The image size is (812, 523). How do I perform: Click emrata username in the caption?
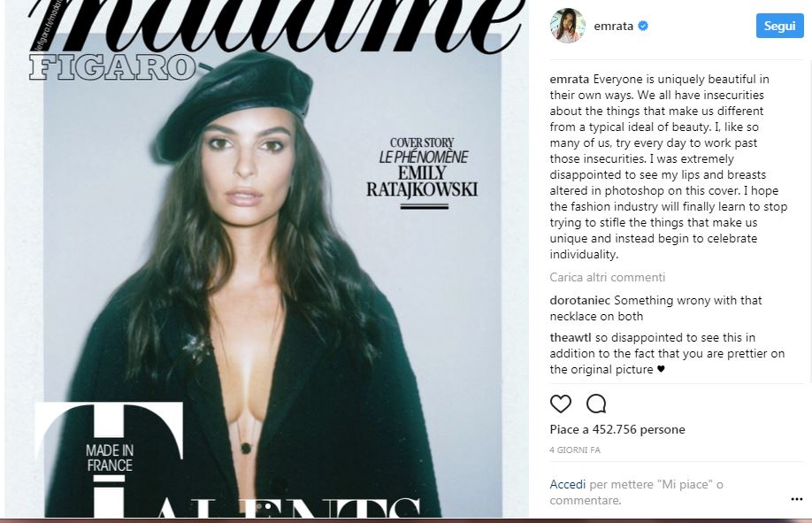[x=569, y=80]
